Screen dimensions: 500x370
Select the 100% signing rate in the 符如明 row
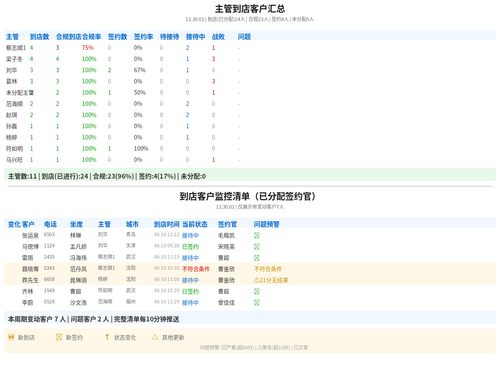click(141, 149)
